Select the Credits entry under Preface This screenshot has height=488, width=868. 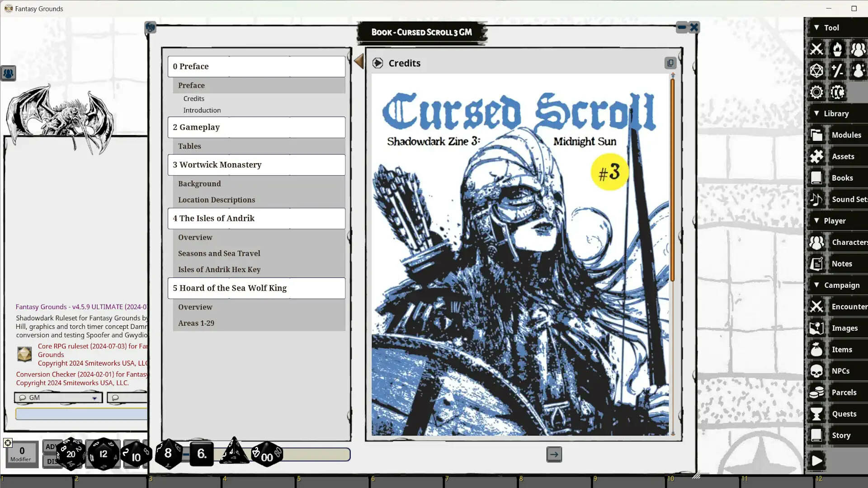click(x=193, y=99)
